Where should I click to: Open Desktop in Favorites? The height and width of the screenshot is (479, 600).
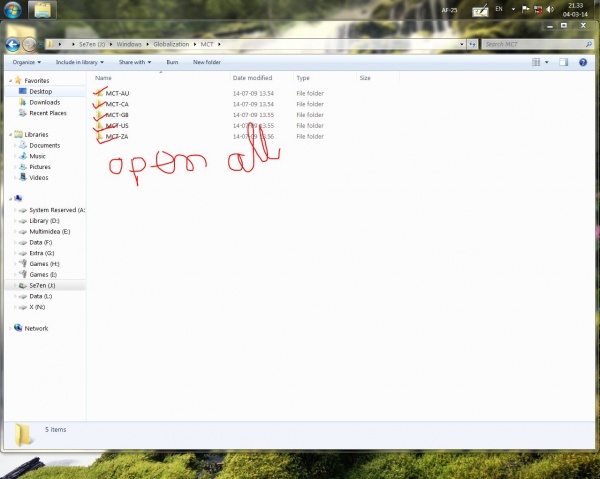[x=41, y=91]
